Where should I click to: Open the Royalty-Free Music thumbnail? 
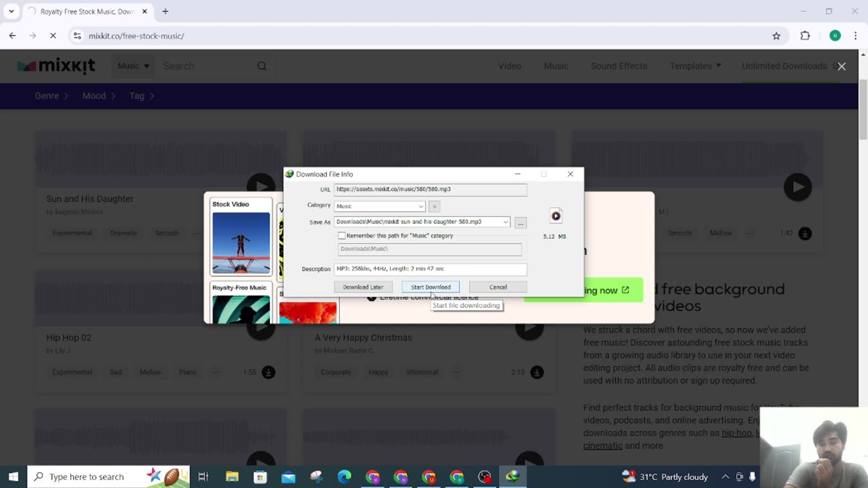[241, 303]
